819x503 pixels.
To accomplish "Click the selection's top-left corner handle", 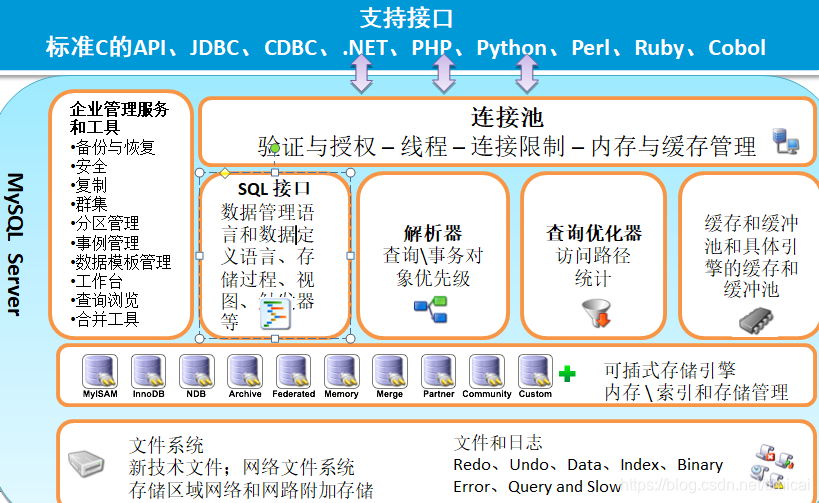I will (199, 172).
